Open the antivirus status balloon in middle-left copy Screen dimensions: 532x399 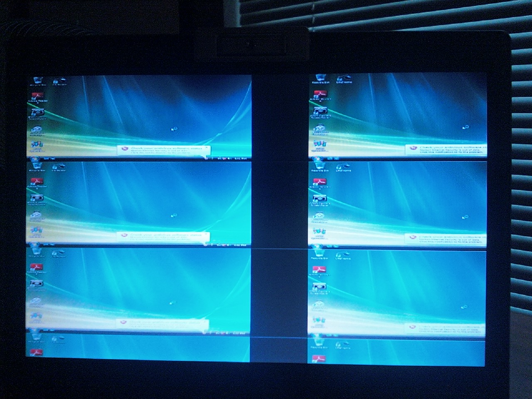pos(163,237)
